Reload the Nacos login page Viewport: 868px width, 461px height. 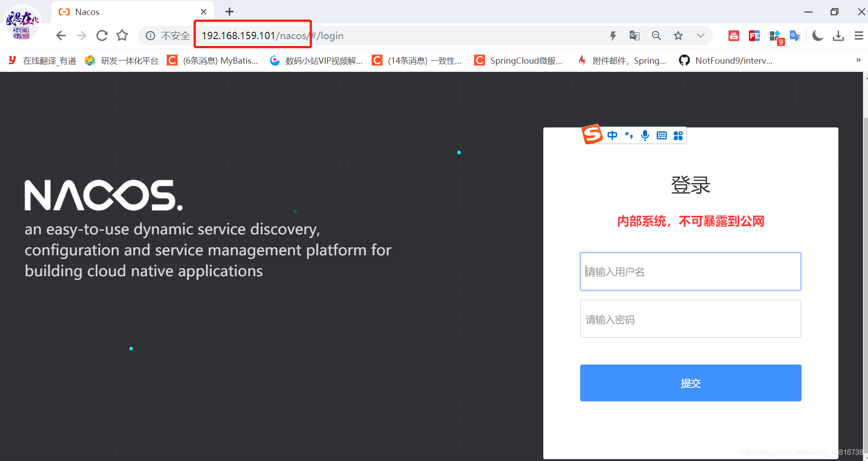coord(102,35)
